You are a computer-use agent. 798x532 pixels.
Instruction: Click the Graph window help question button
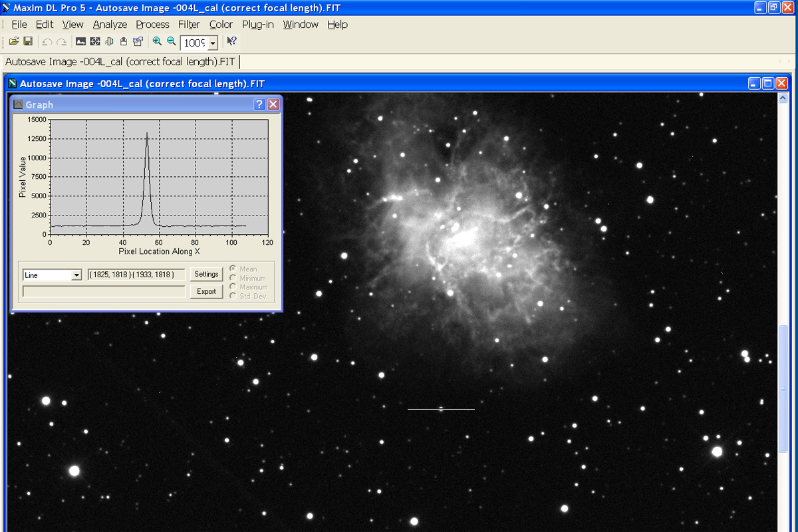[x=259, y=104]
